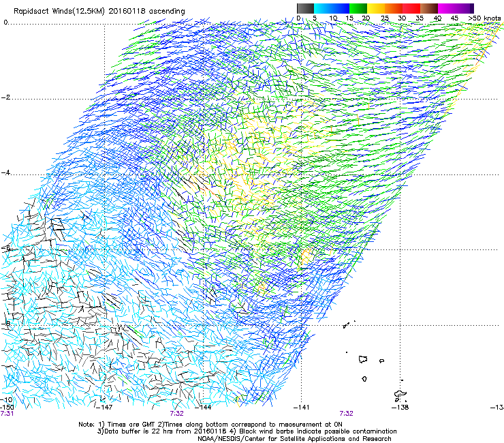Screen dimensions: 504x443
Task: Click the legend label "35"
Action: [420, 18]
